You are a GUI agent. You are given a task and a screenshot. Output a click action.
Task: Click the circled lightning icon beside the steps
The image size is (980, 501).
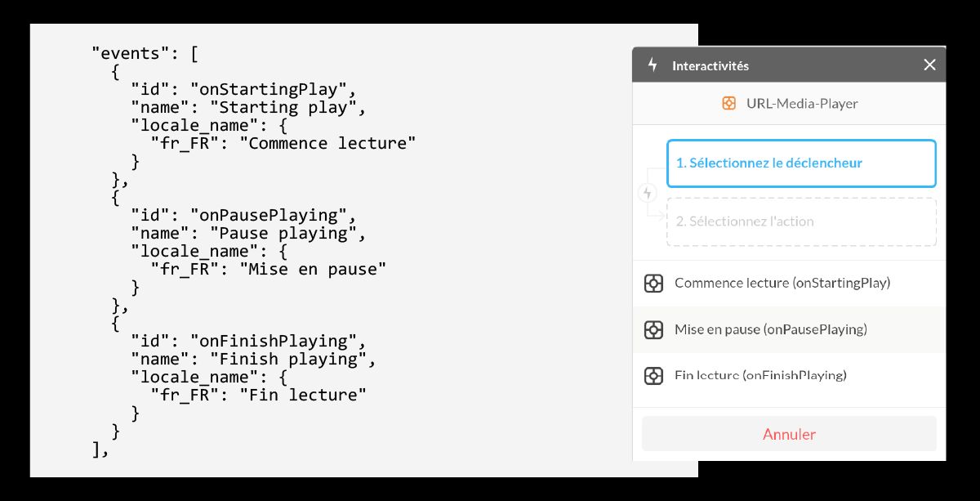[648, 193]
